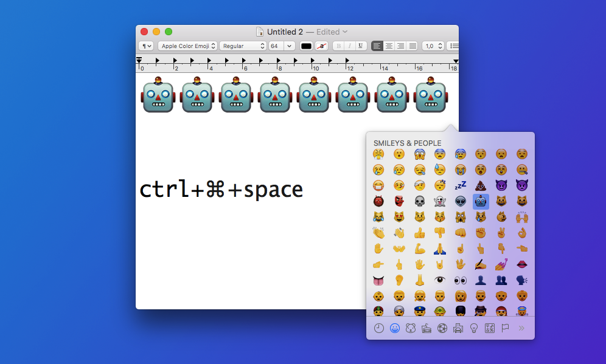Switch to the Activity soccer ball tab
The image size is (606, 364).
(x=442, y=329)
